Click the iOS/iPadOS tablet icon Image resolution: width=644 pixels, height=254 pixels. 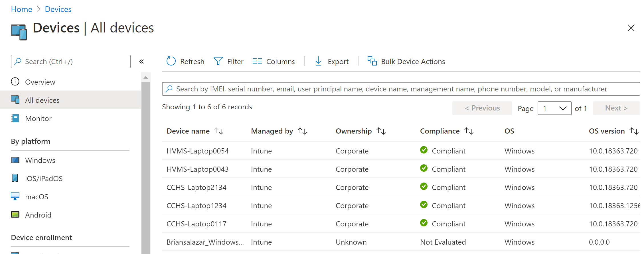tap(15, 178)
